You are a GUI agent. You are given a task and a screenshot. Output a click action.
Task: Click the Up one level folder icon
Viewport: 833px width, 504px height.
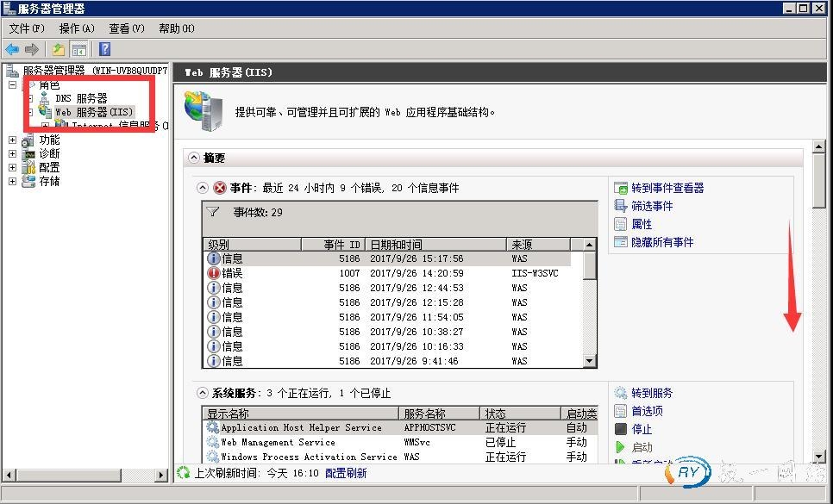[59, 50]
